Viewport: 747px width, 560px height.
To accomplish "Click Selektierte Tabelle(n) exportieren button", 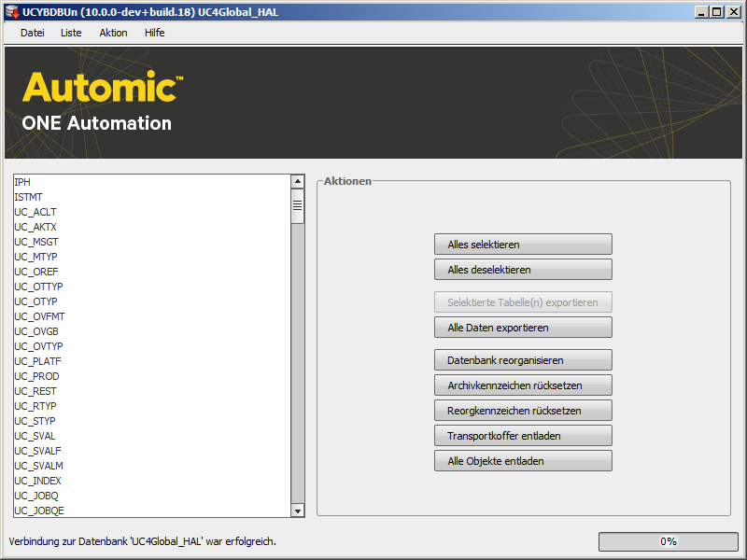I will coord(523,302).
